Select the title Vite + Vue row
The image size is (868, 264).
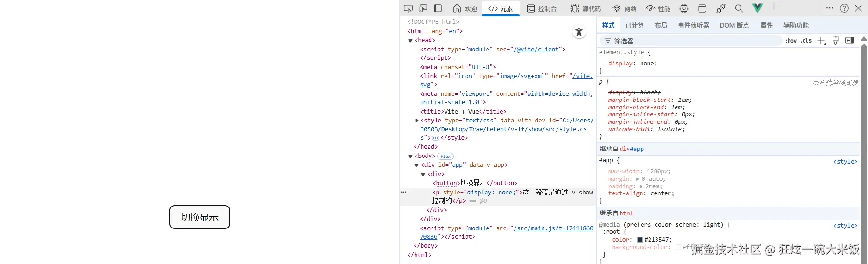463,112
